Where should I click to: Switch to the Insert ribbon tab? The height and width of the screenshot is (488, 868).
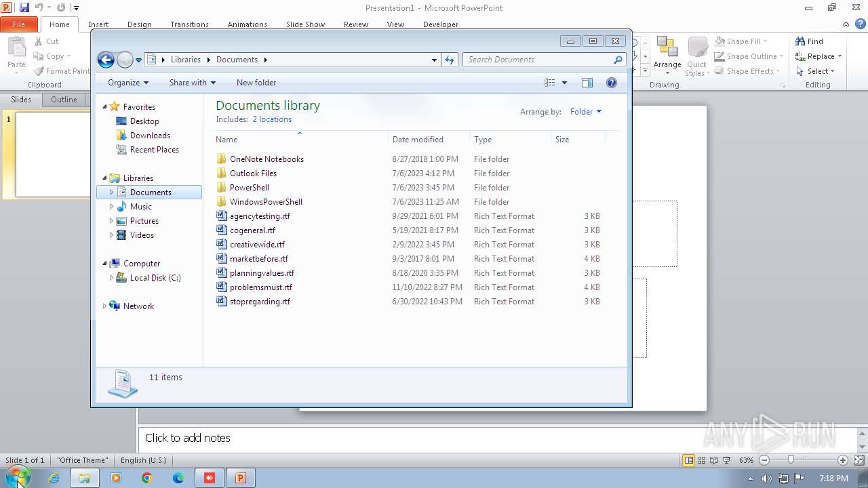pos(98,24)
